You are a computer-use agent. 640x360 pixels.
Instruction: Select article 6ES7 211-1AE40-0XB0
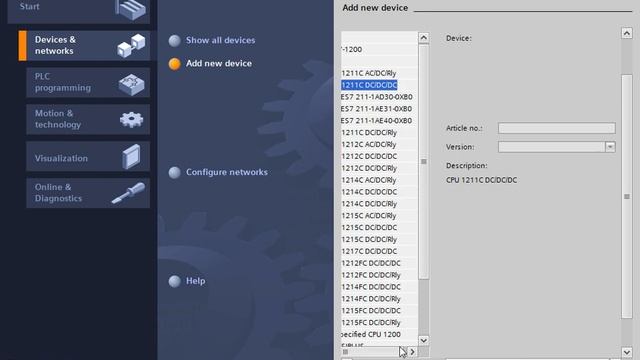(377, 120)
